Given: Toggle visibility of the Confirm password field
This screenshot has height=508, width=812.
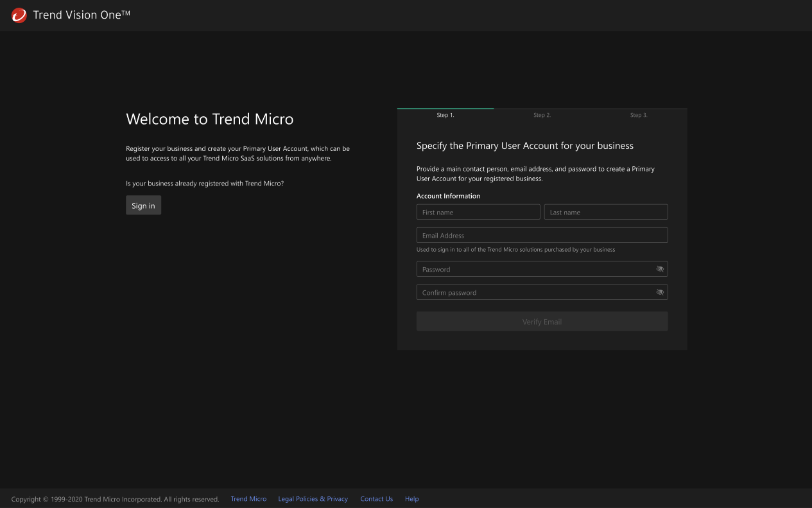Looking at the screenshot, I should (660, 292).
